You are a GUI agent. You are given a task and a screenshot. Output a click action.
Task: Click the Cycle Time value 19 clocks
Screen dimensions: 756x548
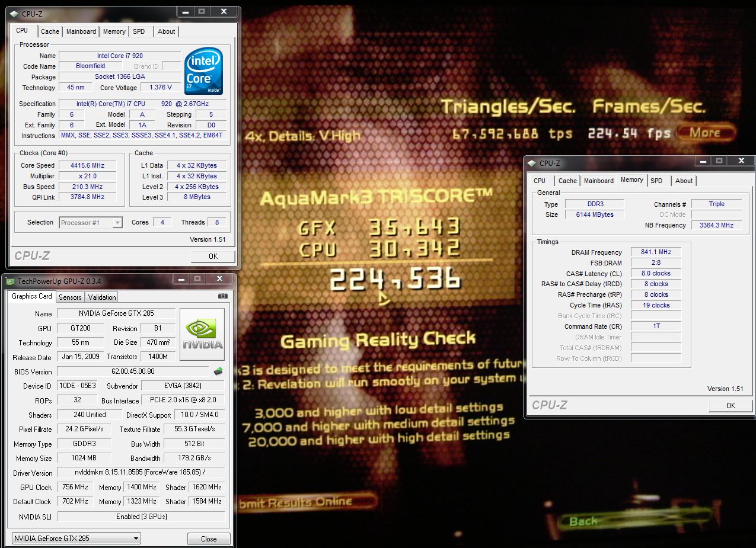tap(656, 305)
